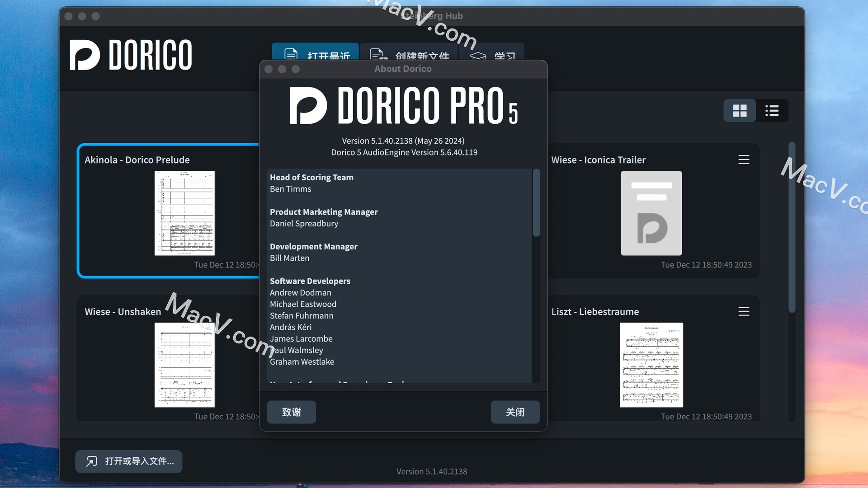Click the graduation cap icon next to 学习
Screen dimensions: 868x488
[477, 56]
